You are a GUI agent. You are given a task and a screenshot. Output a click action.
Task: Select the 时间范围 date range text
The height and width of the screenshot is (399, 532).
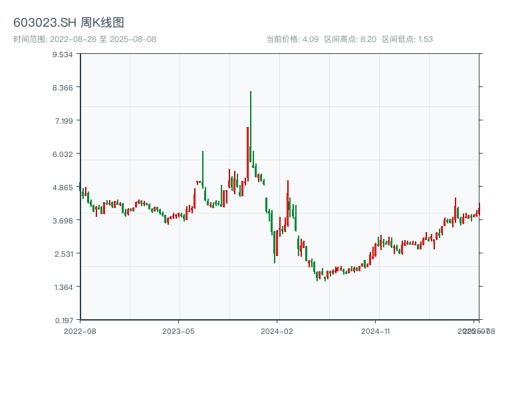tap(84, 39)
